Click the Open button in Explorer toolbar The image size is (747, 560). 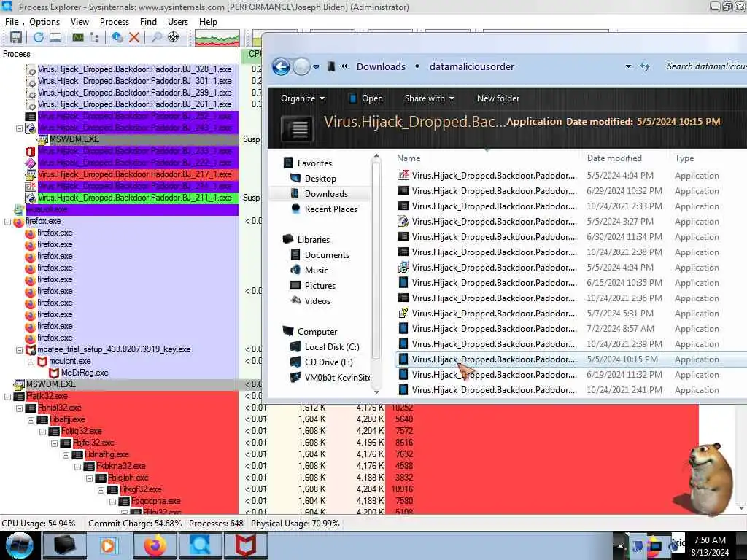[x=365, y=98]
